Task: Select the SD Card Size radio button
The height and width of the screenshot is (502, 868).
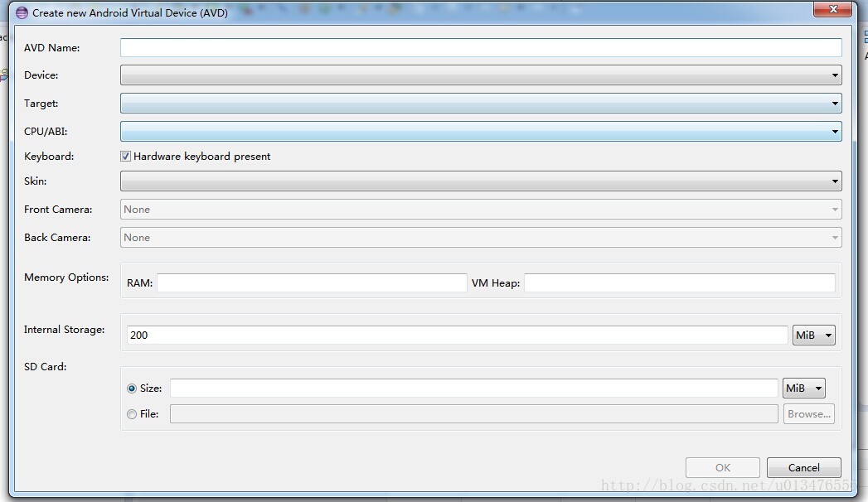Action: point(132,389)
